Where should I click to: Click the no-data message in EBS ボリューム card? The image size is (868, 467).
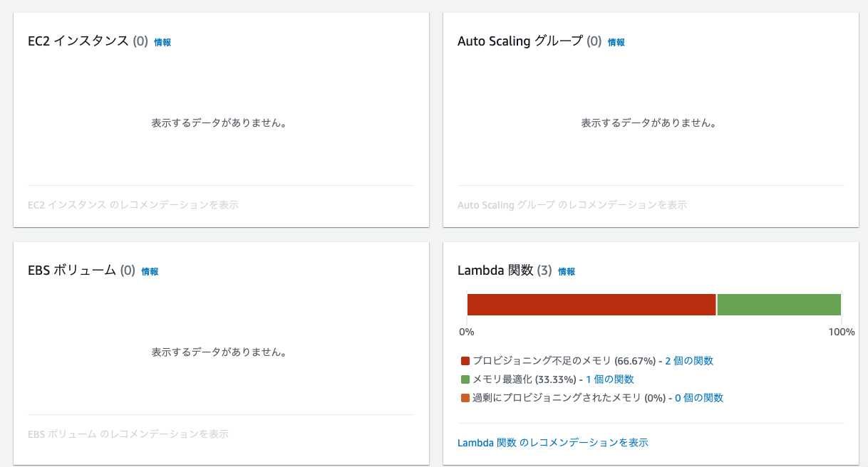point(219,352)
